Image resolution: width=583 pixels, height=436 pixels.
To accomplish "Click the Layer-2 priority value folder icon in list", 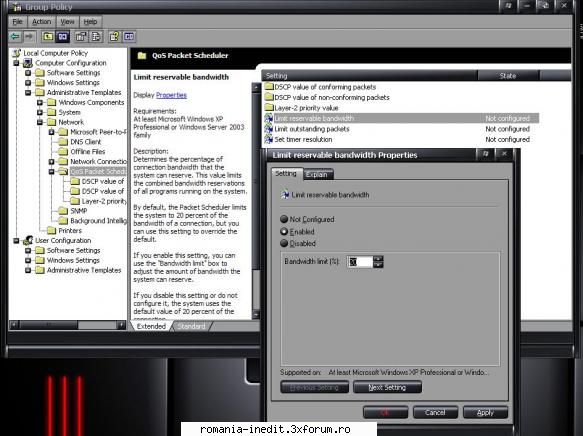I will pos(269,108).
